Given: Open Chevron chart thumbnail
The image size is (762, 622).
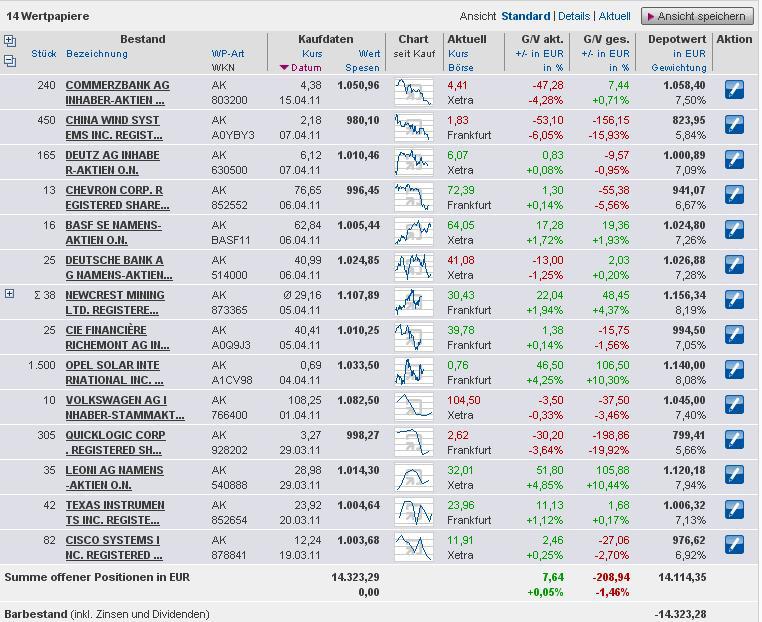Looking at the screenshot, I should click(x=414, y=197).
